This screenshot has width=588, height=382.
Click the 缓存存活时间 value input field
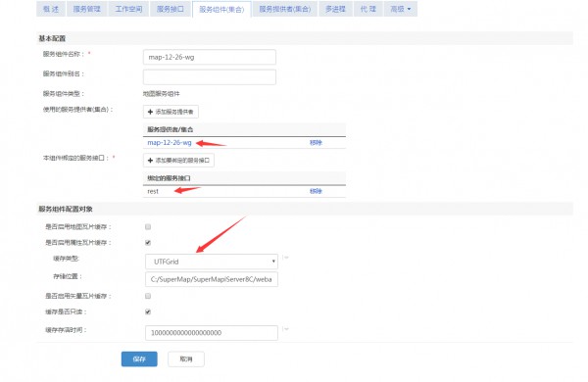212,333
